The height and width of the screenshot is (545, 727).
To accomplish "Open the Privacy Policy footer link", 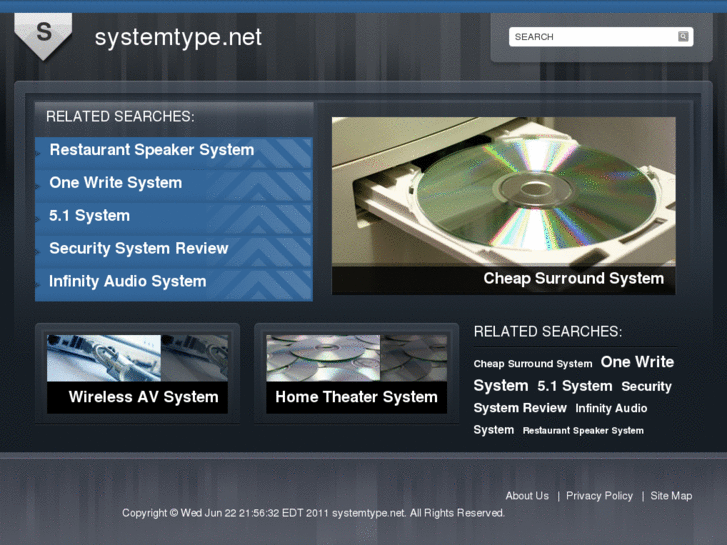I will tap(599, 496).
